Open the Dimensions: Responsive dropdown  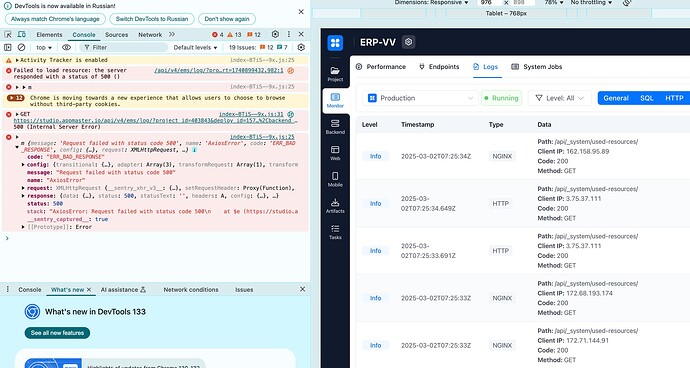(431, 3)
